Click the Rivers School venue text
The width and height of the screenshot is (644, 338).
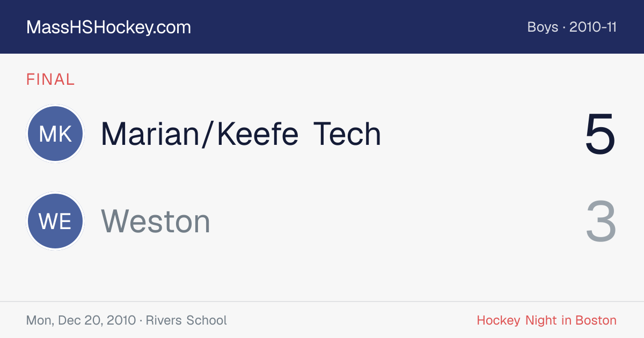(x=186, y=320)
